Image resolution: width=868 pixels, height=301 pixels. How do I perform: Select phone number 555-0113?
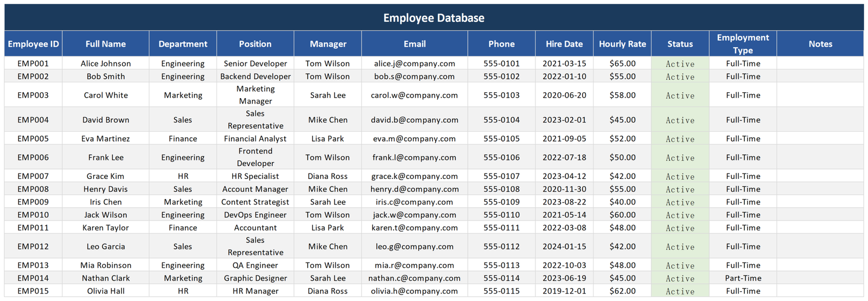click(x=502, y=265)
